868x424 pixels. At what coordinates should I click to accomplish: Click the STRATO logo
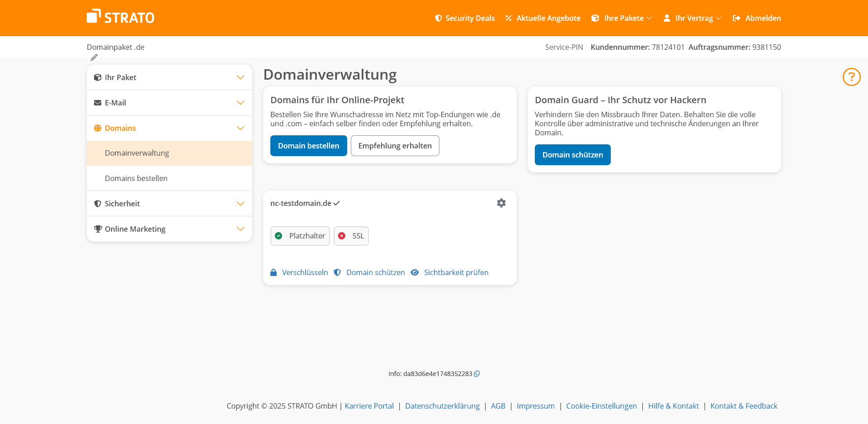coord(121,17)
